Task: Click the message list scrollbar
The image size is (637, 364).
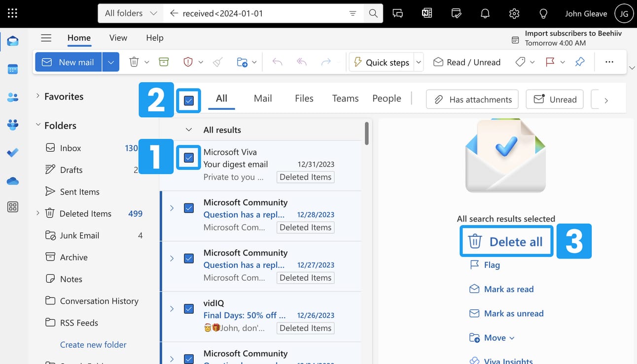Action: tap(367, 134)
